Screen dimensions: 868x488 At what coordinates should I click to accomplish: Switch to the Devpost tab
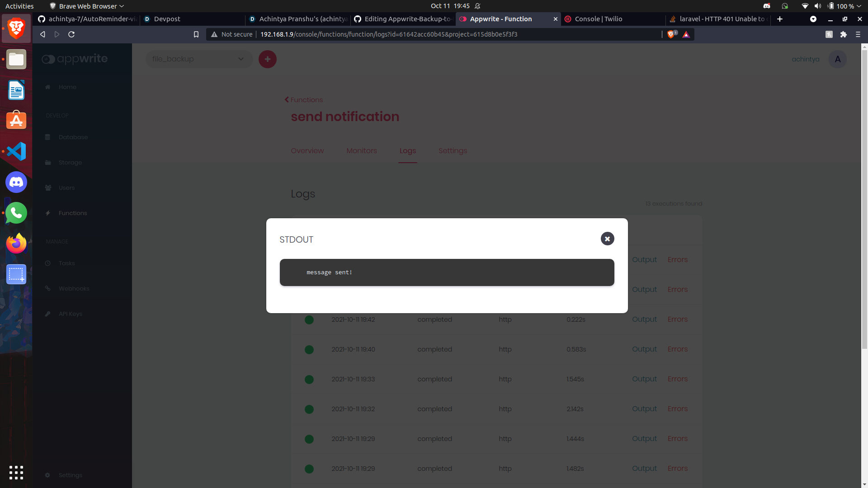[x=167, y=19]
